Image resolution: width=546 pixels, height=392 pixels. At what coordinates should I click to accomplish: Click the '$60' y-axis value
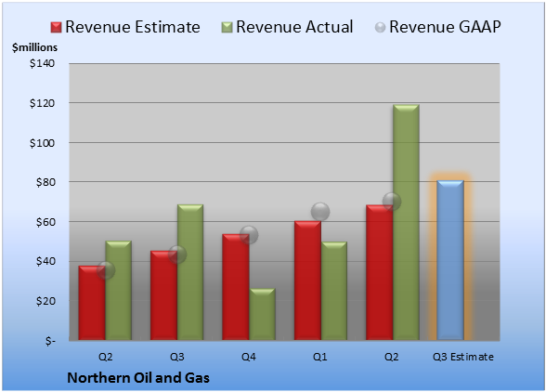(x=45, y=222)
